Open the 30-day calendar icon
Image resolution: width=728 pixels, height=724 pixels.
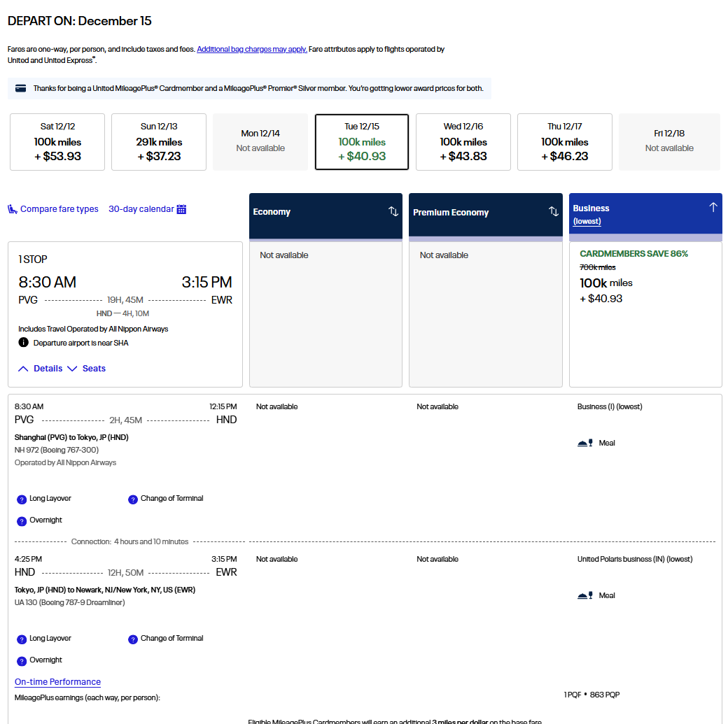[x=181, y=209]
